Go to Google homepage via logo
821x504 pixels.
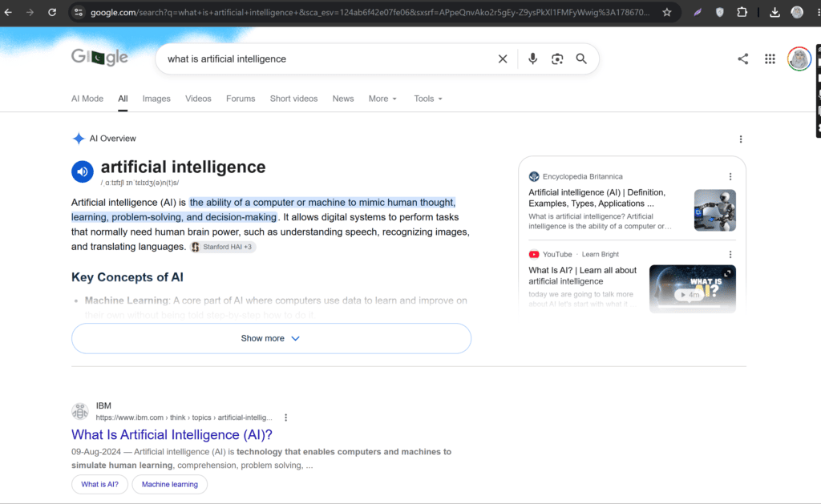tap(99, 57)
